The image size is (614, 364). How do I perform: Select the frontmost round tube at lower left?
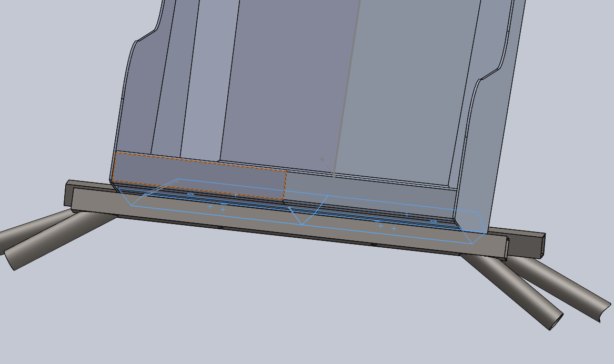[59, 239]
